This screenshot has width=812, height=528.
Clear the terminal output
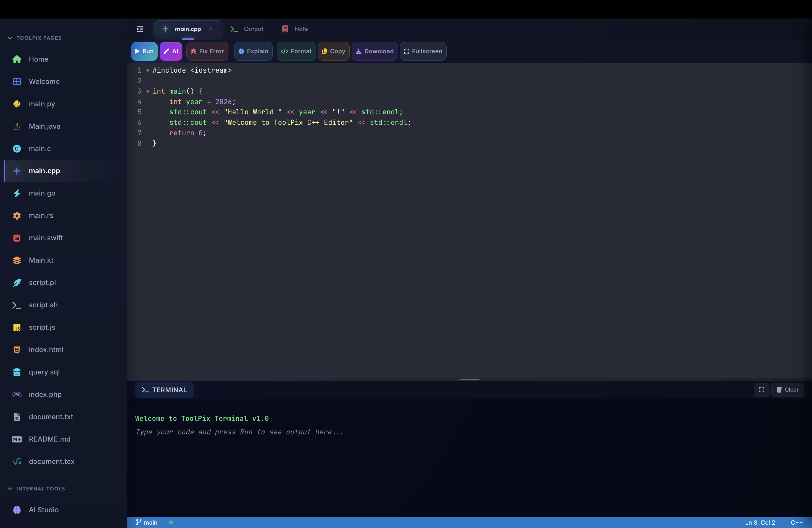point(787,390)
